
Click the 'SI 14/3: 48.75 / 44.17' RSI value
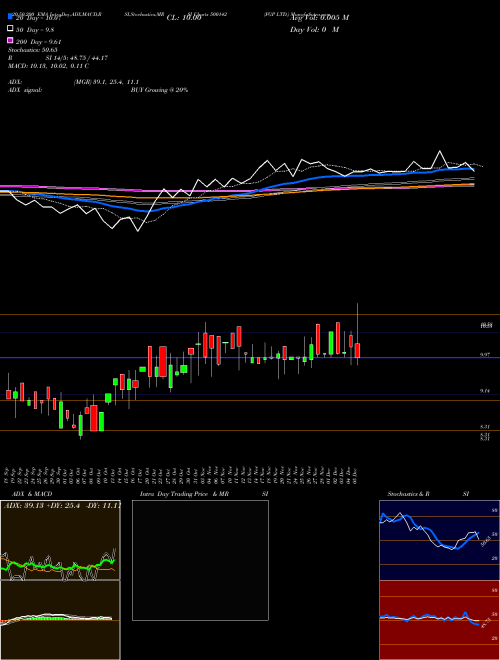(77, 58)
